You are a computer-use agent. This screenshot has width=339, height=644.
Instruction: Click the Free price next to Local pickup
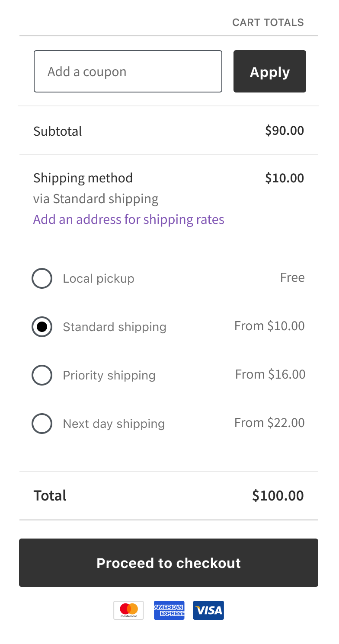[292, 277]
